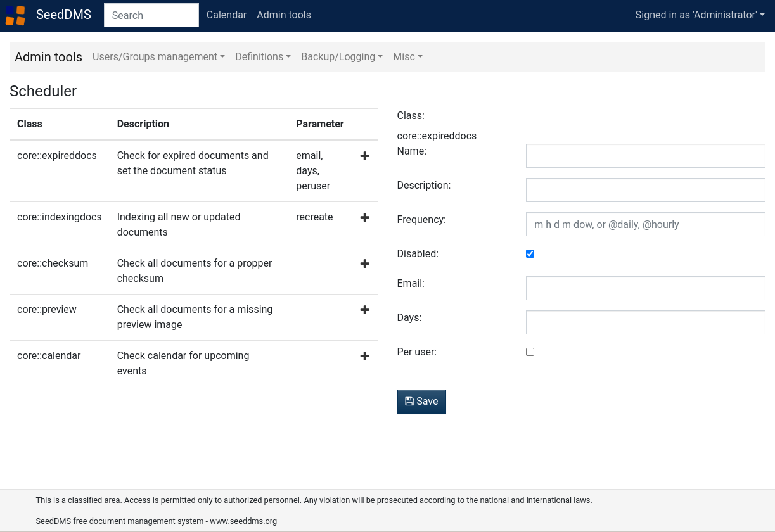The height and width of the screenshot is (532, 775).
Task: Focus the Search input field
Action: [x=151, y=15]
